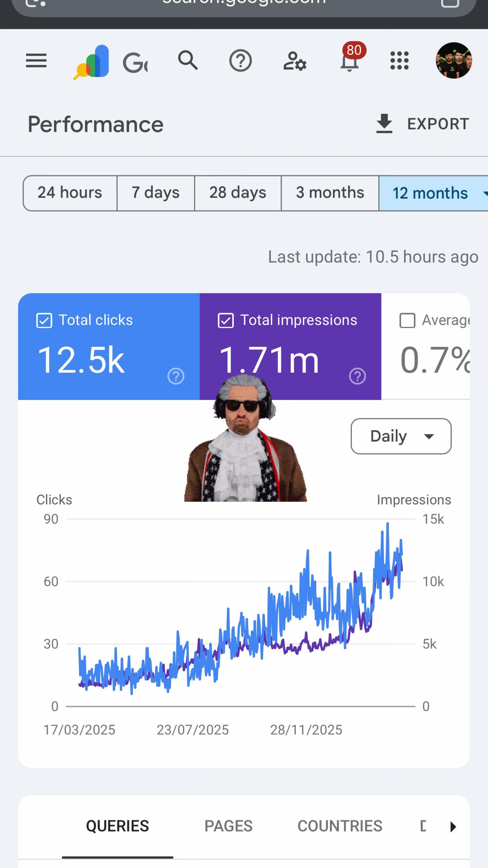488x868 pixels.
Task: Click the help icon on Total impressions card
Action: 357,376
